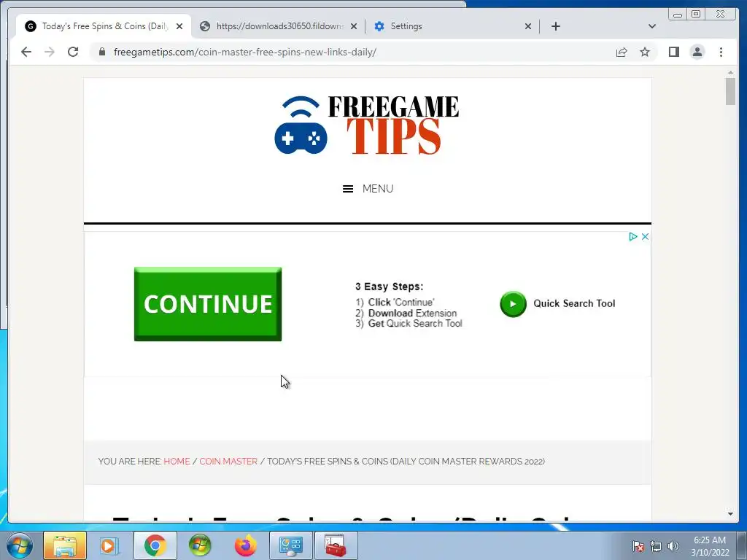Follow the HOME breadcrumb link

click(177, 462)
